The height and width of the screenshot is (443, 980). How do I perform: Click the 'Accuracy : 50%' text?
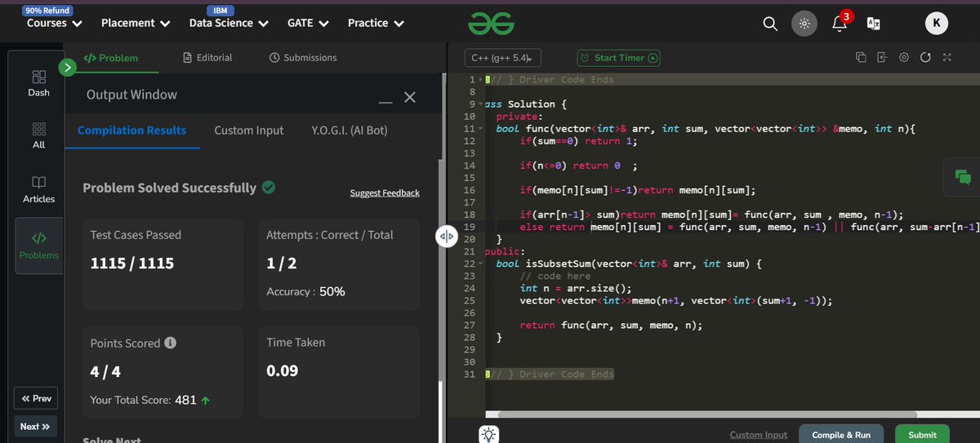click(305, 291)
